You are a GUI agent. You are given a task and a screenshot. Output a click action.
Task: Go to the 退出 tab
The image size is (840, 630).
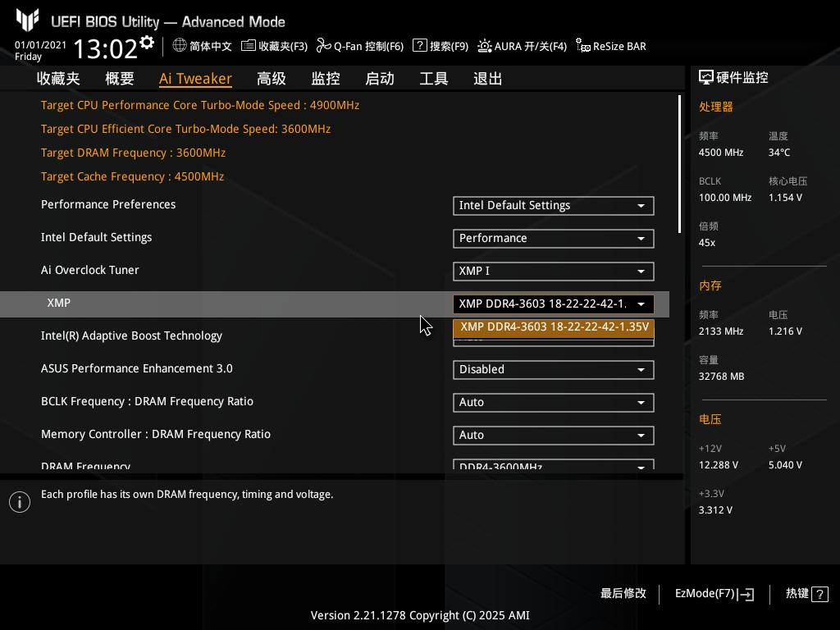487,79
